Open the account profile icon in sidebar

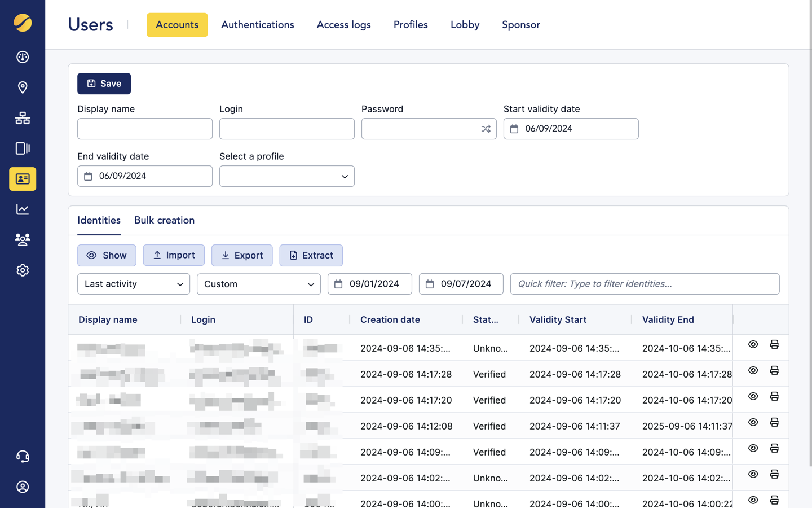click(x=23, y=487)
